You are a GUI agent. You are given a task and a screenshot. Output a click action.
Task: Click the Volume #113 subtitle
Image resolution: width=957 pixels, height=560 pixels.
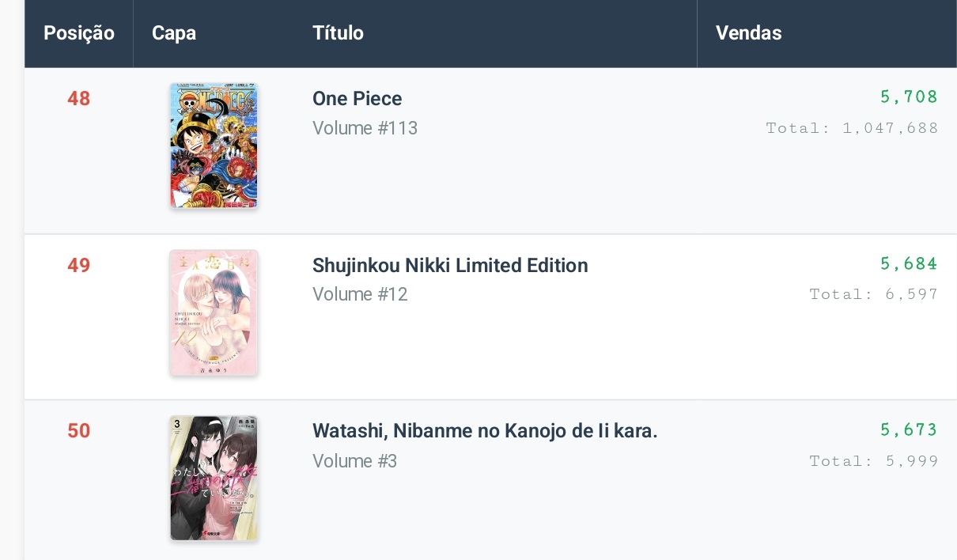pyautogui.click(x=365, y=128)
